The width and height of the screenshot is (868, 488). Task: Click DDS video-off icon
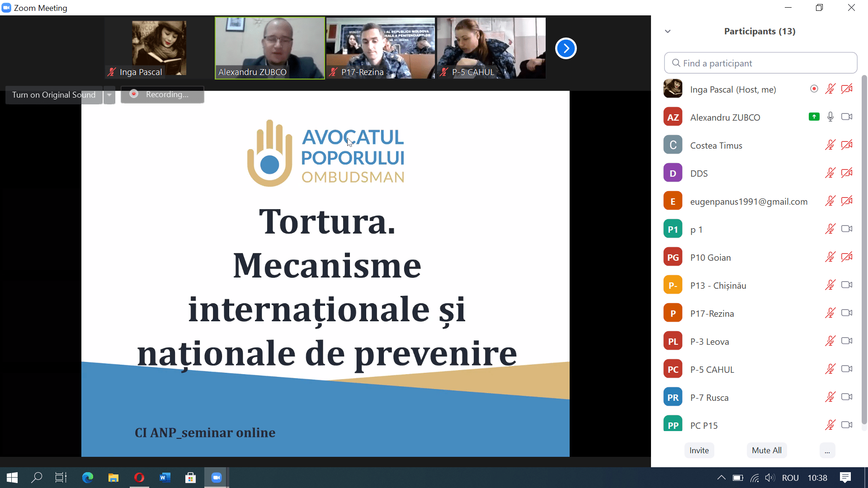[847, 173]
